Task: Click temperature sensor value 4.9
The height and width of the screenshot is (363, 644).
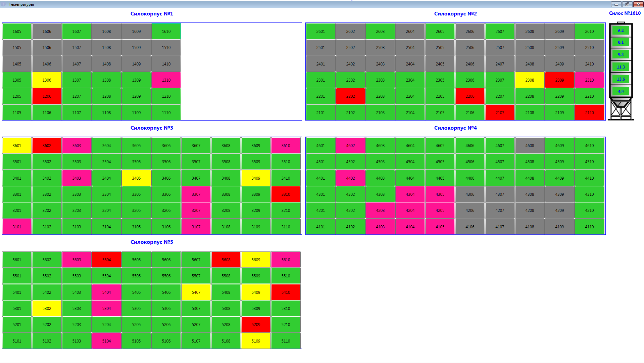Action: click(621, 91)
